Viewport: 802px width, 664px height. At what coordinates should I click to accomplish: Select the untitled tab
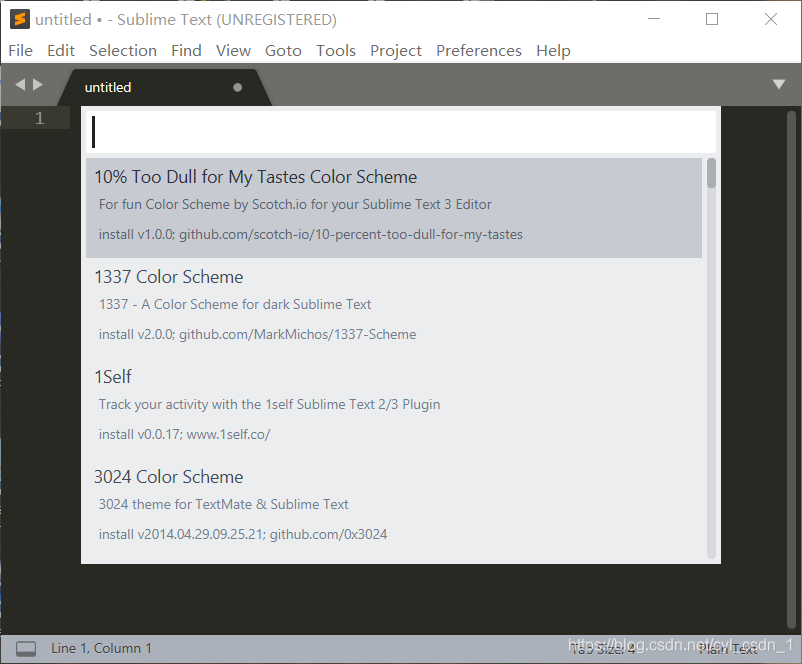coord(164,87)
